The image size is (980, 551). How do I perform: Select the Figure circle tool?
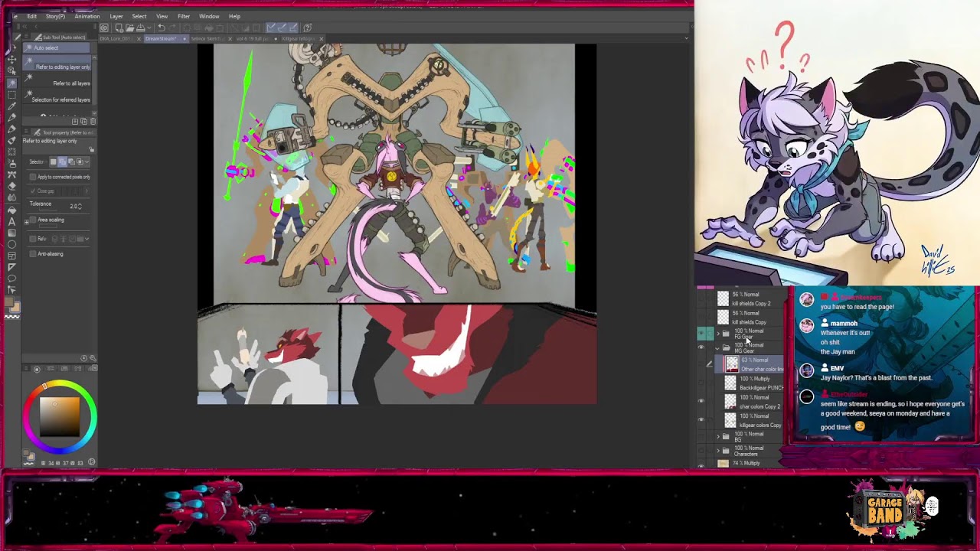[x=12, y=244]
